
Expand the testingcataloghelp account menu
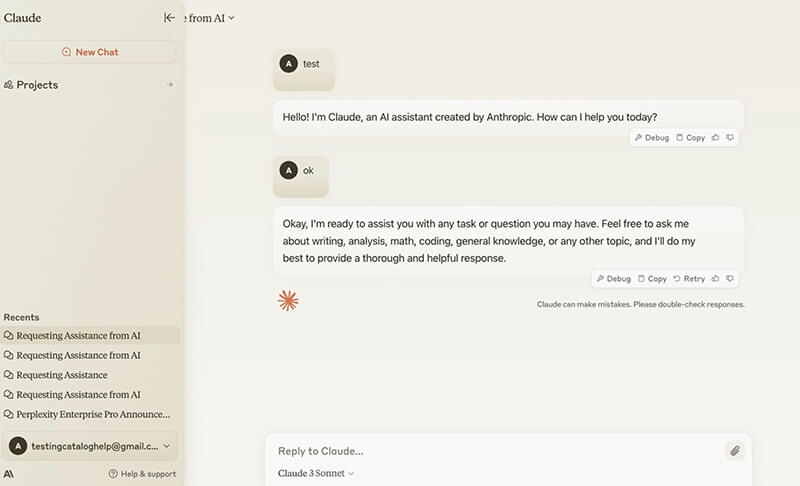[166, 446]
